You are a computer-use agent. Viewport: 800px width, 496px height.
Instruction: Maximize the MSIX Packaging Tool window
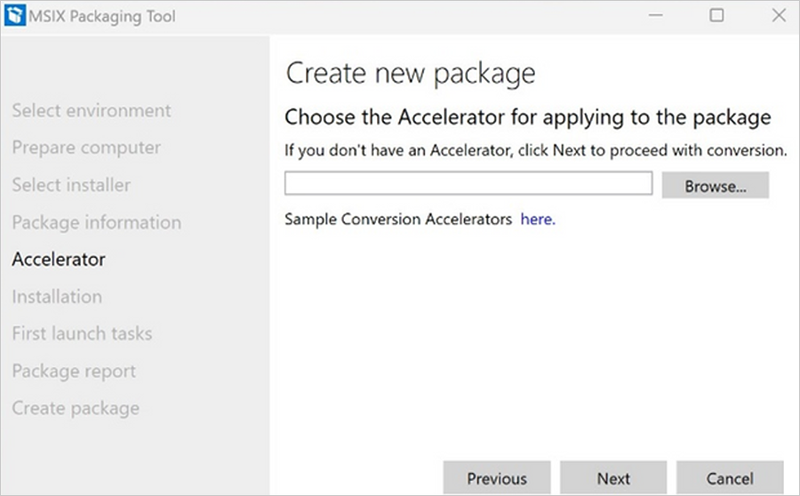click(716, 15)
